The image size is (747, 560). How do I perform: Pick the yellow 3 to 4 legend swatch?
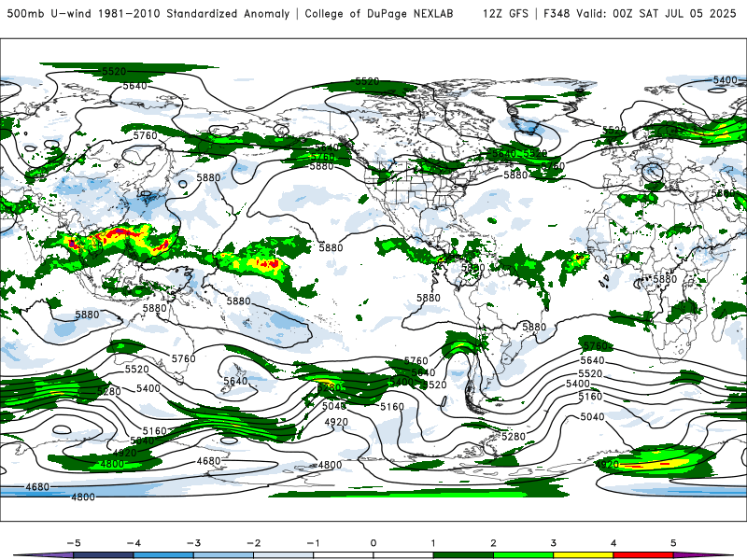click(584, 555)
